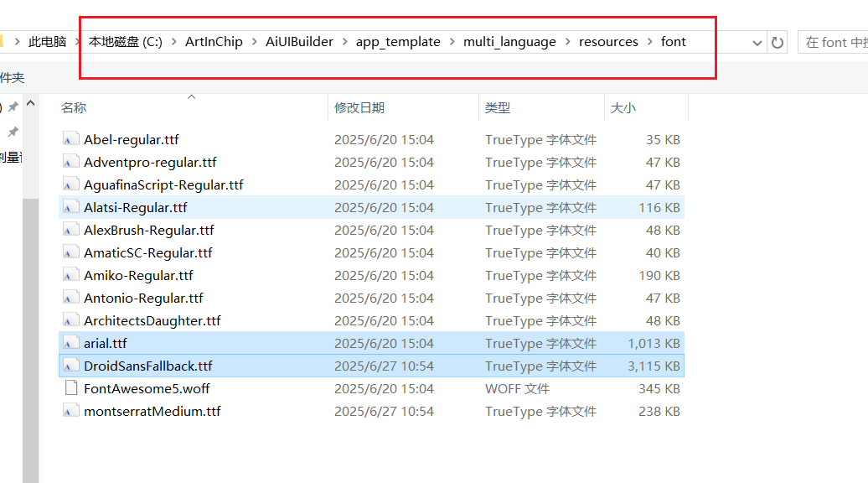Sort files by 修改日期 column header

[x=359, y=107]
